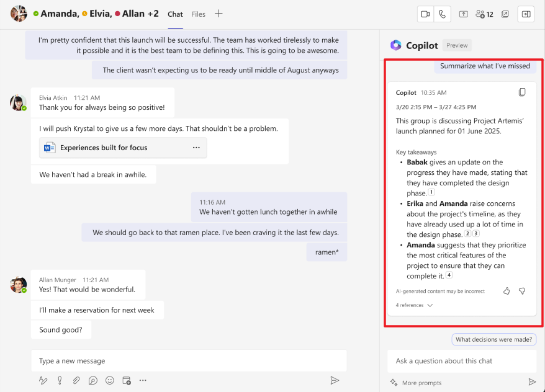Click the Copilot logo in the panel
The image size is (545, 392).
point(395,45)
